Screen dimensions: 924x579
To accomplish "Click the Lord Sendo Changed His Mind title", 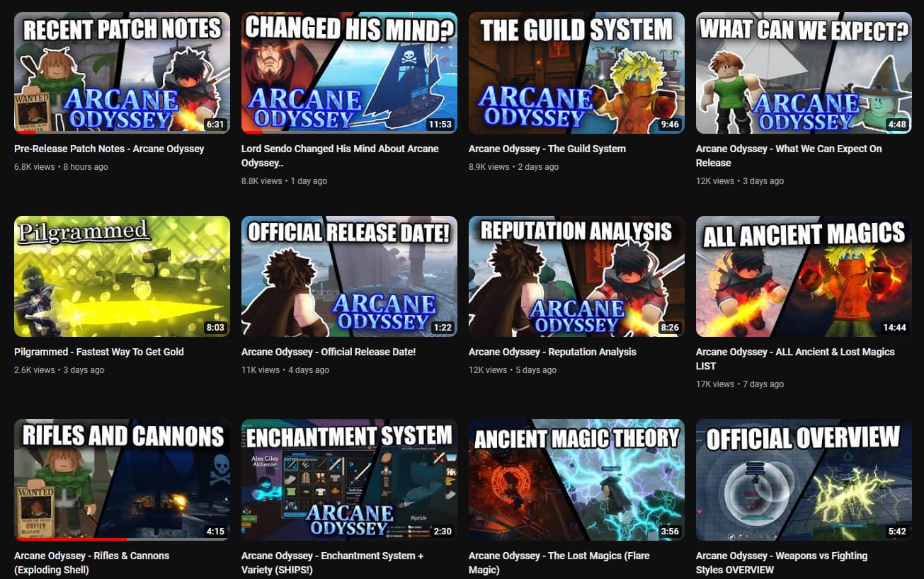I will click(340, 156).
